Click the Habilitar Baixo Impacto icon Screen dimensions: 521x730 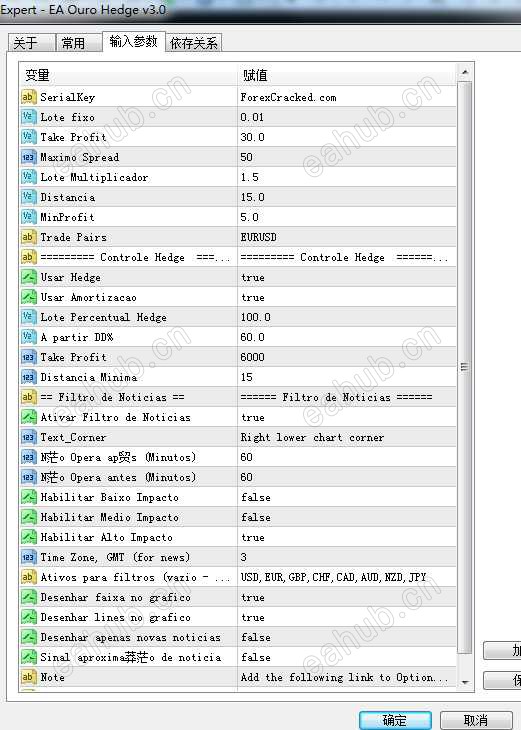28,497
